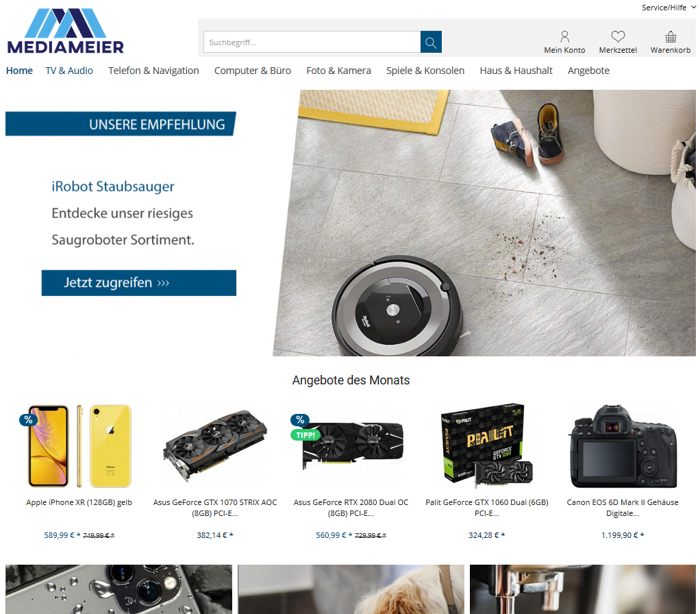Open Spiele & Konsolen category
The height and width of the screenshot is (614, 700).
click(x=425, y=71)
